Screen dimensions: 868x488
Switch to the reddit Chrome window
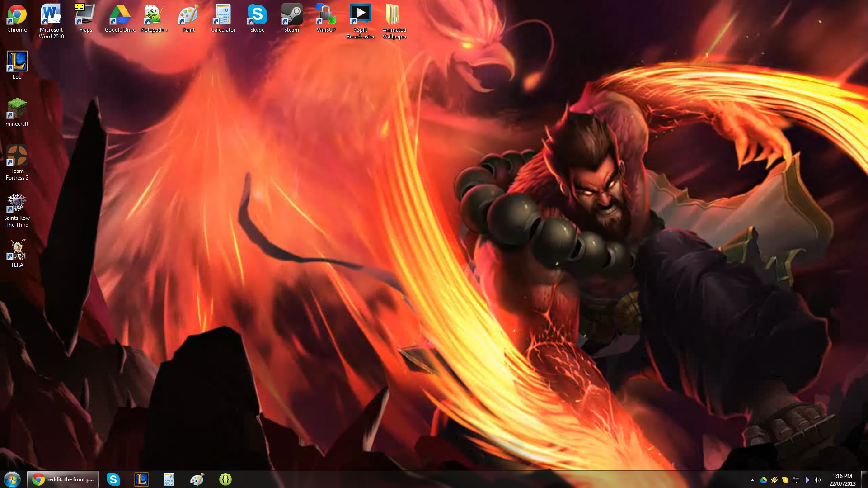[x=62, y=479]
